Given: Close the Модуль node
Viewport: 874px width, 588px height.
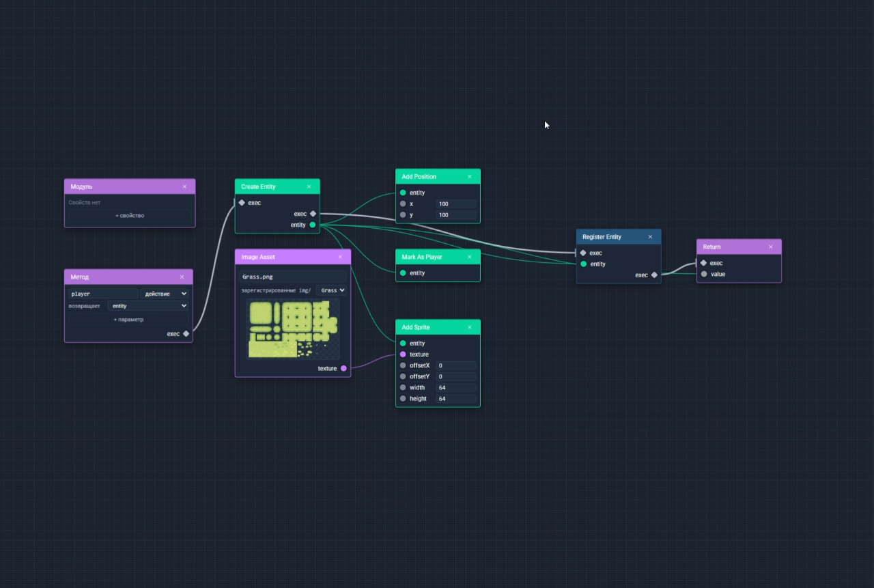Looking at the screenshot, I should coord(184,186).
